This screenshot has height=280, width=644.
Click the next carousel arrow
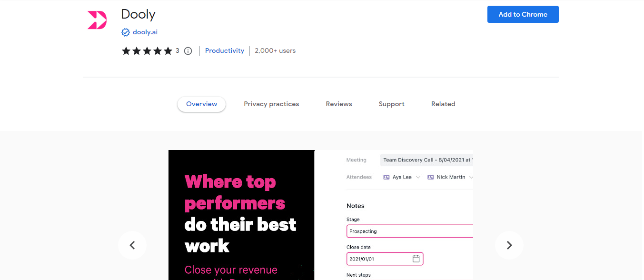(509, 245)
